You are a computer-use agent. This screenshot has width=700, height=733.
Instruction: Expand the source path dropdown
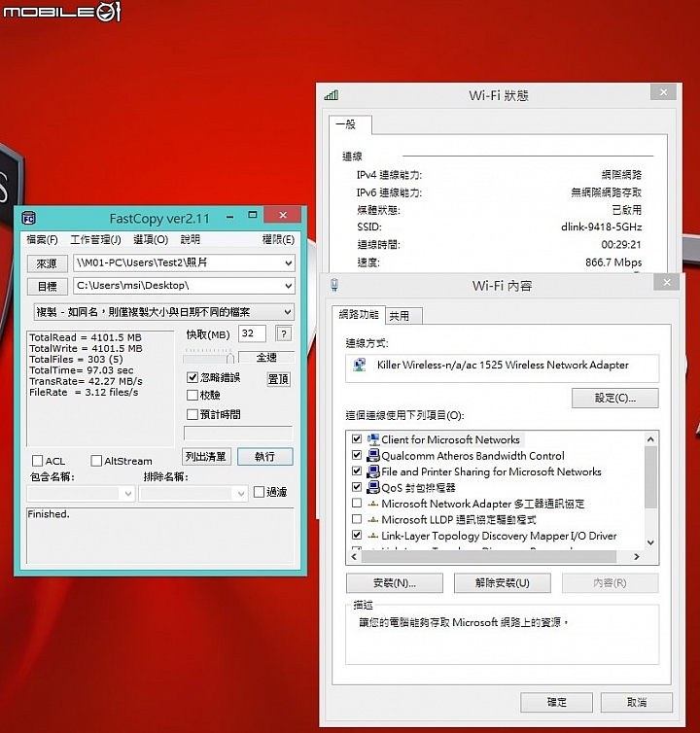[288, 263]
